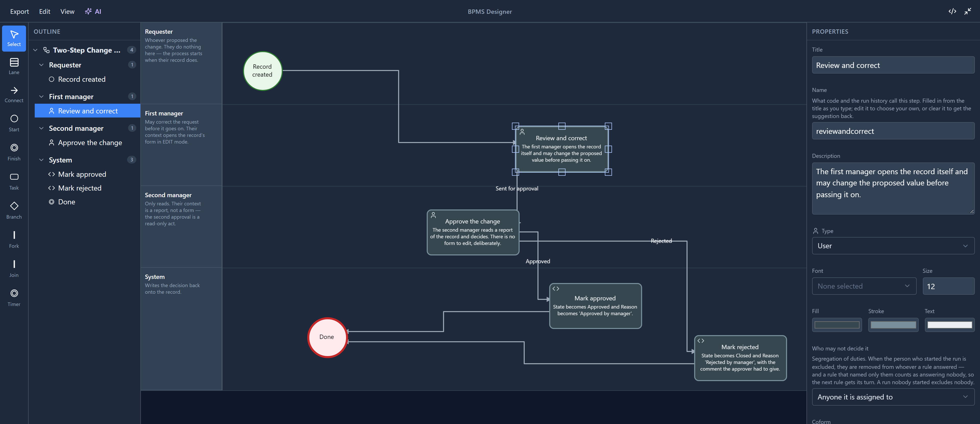Pick the Task shape tool

[x=14, y=182]
